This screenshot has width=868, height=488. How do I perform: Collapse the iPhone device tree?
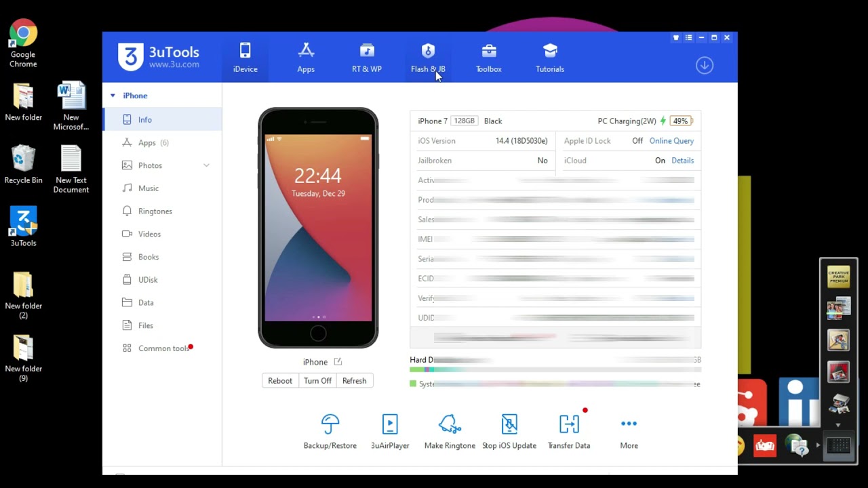(113, 96)
